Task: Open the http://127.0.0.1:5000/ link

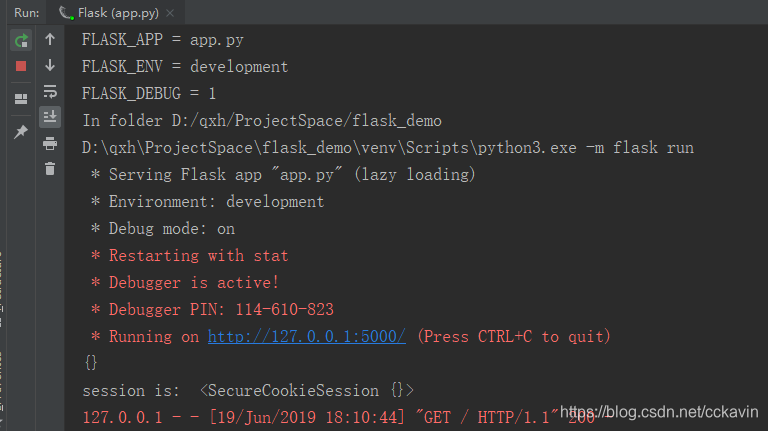Action: (x=307, y=336)
